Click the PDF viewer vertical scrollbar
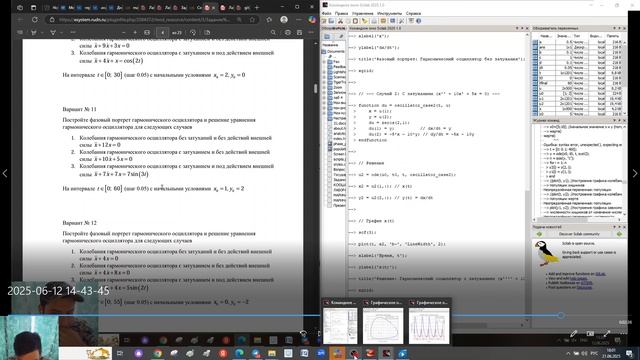This screenshot has width=640, height=360. [315, 88]
